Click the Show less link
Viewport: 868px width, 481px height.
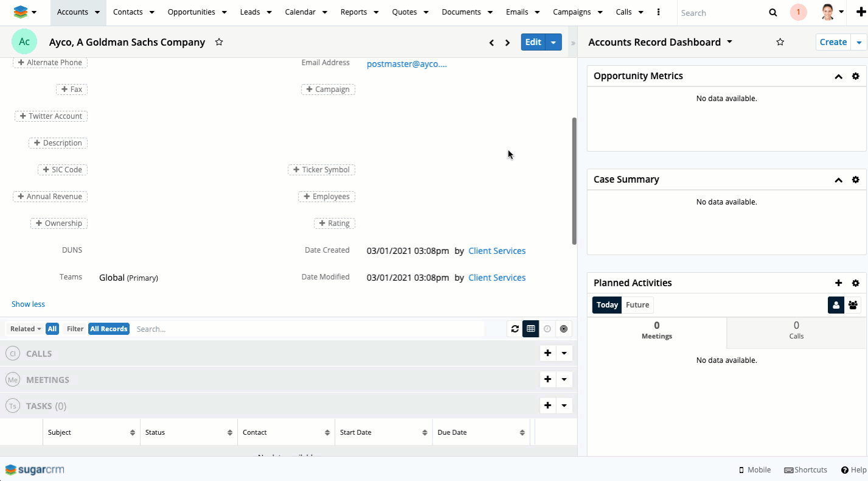(28, 304)
